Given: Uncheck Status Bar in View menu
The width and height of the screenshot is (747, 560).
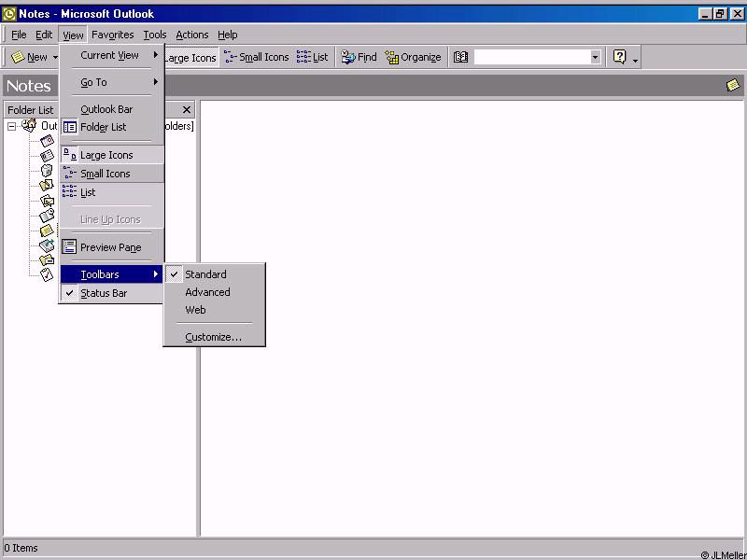Looking at the screenshot, I should click(x=112, y=293).
